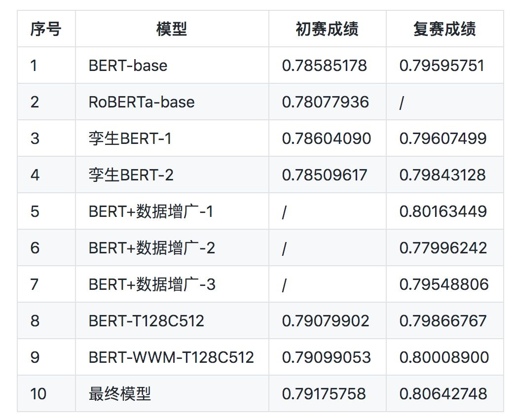Image resolution: width=516 pixels, height=420 pixels.
Task: Click the score 0.79099053
Action: point(326,357)
